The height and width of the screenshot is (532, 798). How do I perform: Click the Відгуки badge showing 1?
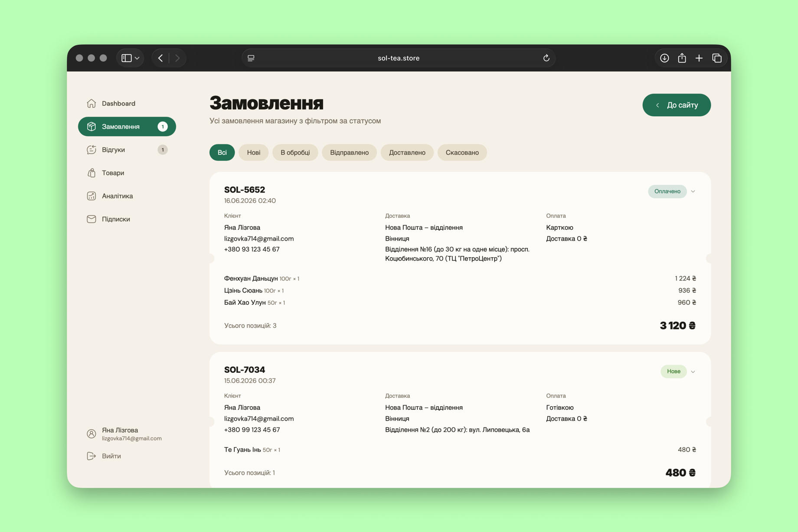(163, 150)
